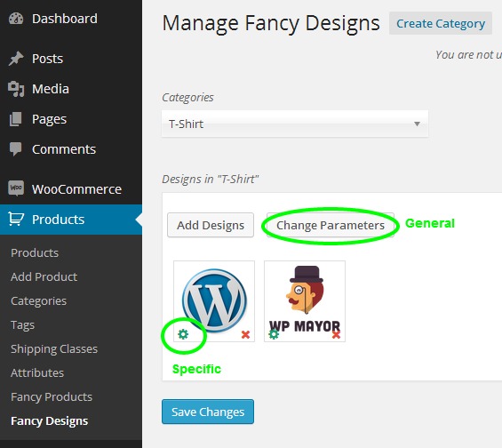Open settings gear on WP Mayor design
The height and width of the screenshot is (448, 502).
[x=274, y=334]
